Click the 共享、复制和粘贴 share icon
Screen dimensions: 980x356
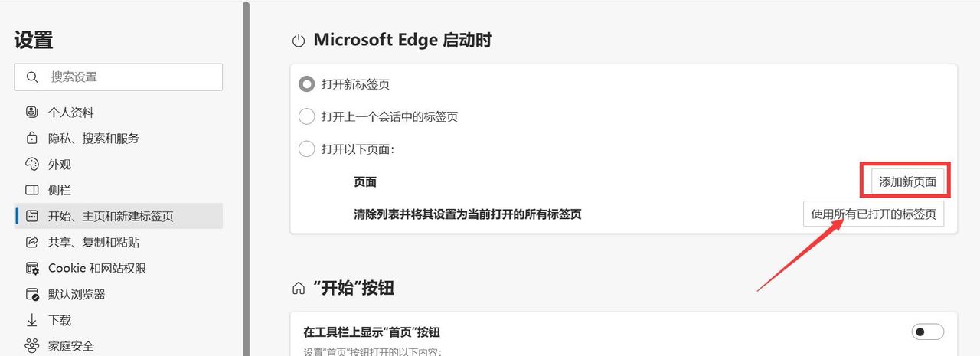click(32, 243)
